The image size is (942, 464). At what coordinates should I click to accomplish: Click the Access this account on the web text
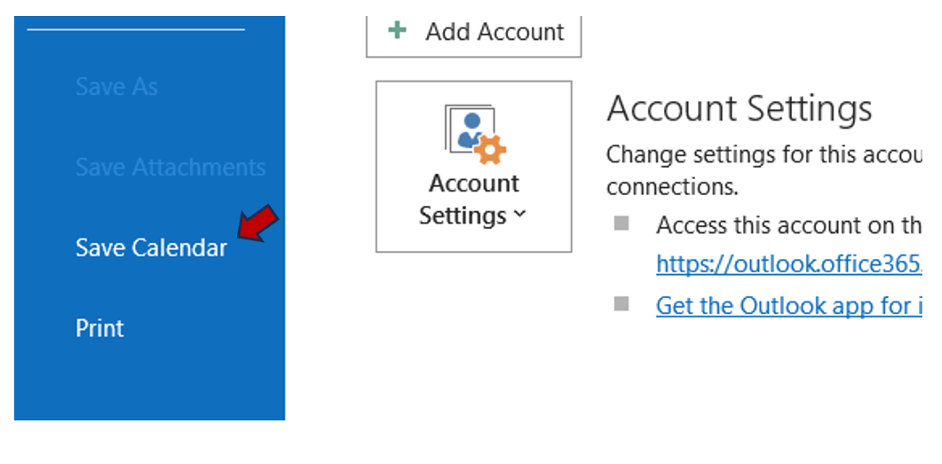788,225
